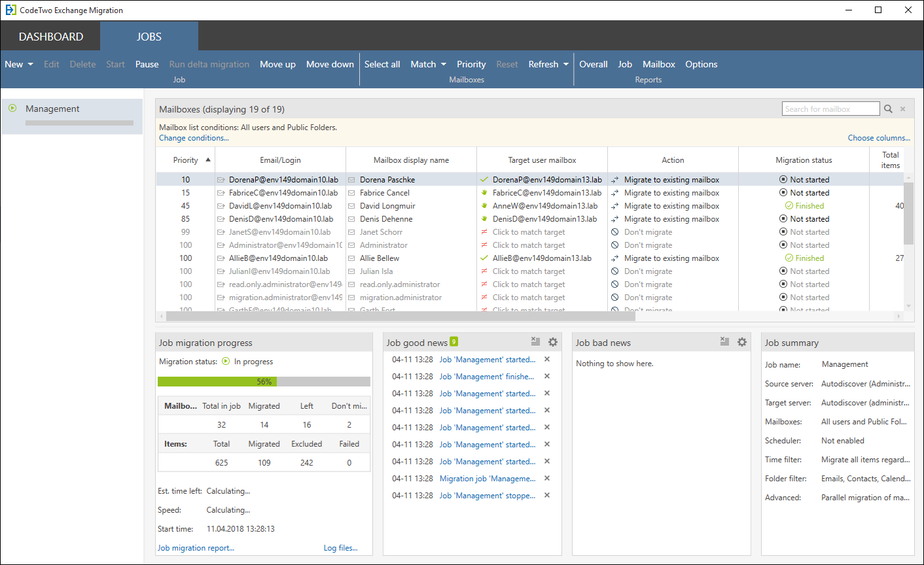Screen dimensions: 924x565
Task: Click envelope icon beside DenisD@env149domain10.lab
Action: (221, 219)
